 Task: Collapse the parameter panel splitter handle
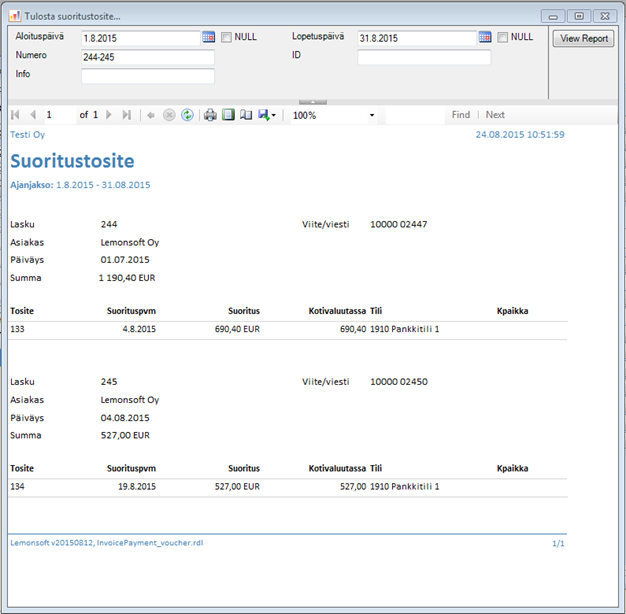(x=312, y=102)
